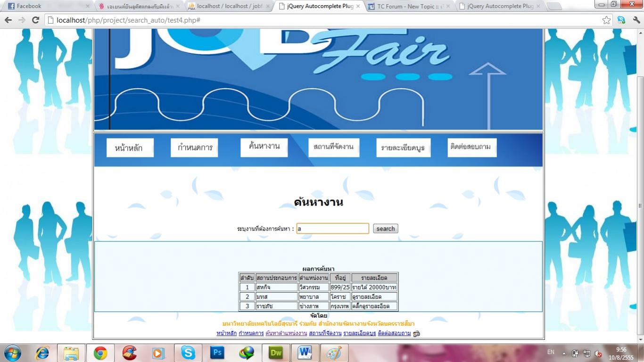Click the browser Back arrow
Image resolution: width=644 pixels, height=362 pixels.
tap(8, 20)
